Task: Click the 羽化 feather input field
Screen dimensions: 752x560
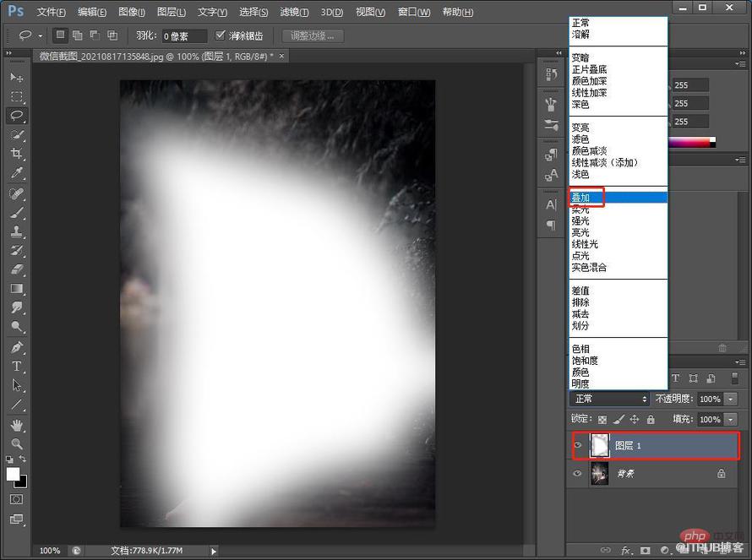Action: click(184, 36)
